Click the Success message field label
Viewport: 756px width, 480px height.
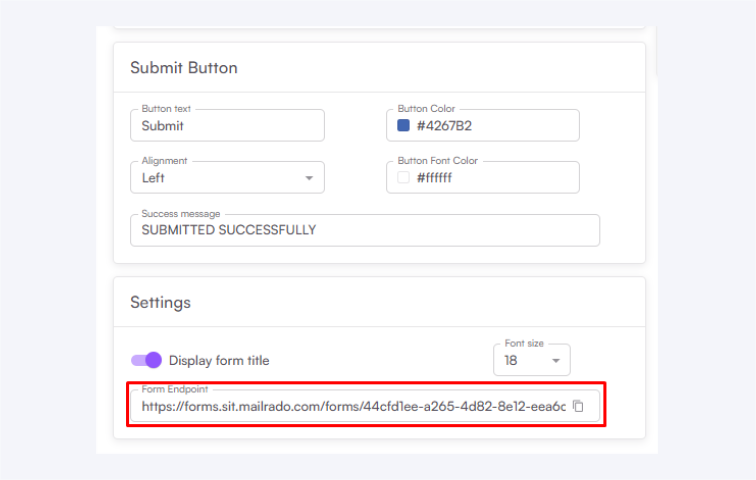click(181, 214)
